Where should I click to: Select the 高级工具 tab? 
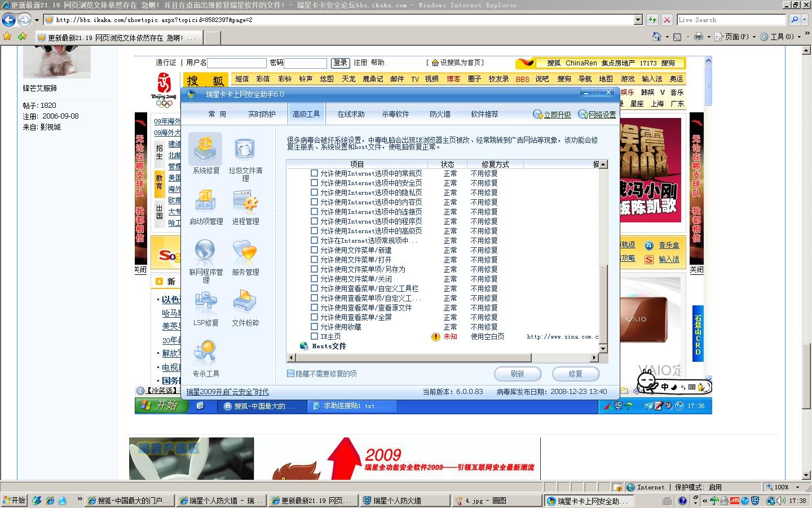(306, 114)
